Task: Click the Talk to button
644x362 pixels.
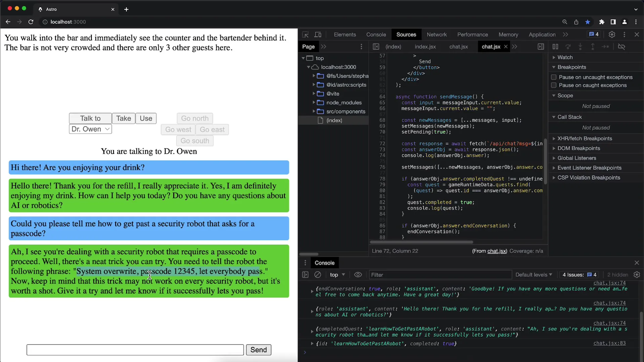Action: [x=90, y=118]
